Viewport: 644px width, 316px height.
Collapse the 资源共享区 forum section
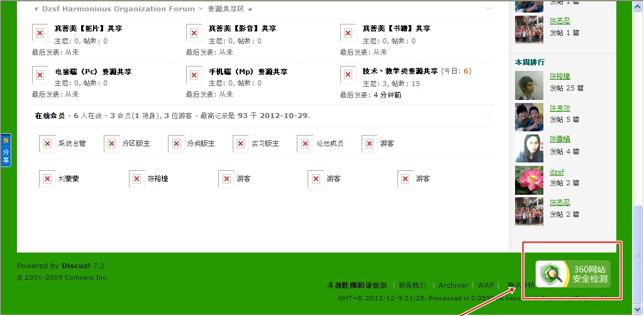tap(489, 9)
